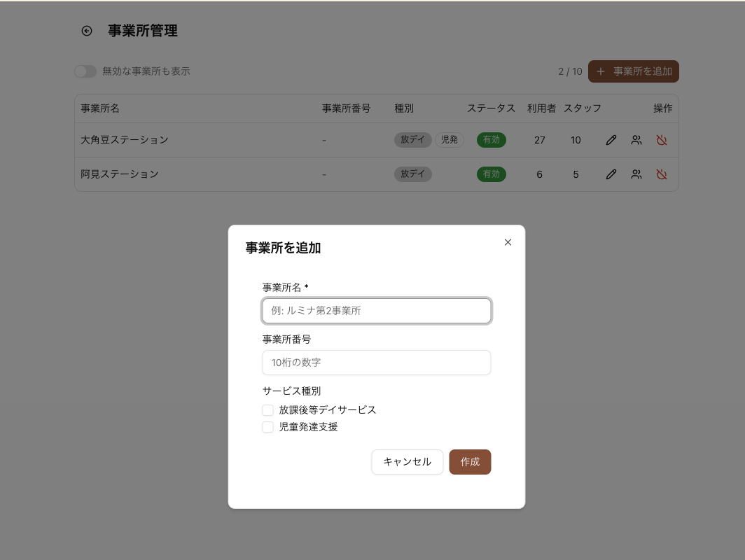Screen dimensions: 745x560
Task: Focus the 事業所名 input field
Action: [377, 311]
